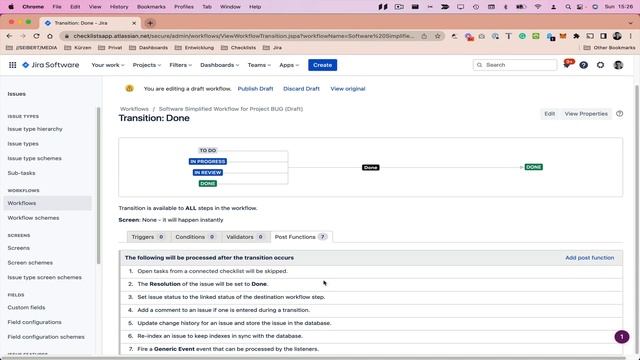The height and width of the screenshot is (360, 640).
Task: Click inside the Jira Search field
Action: tap(515, 65)
